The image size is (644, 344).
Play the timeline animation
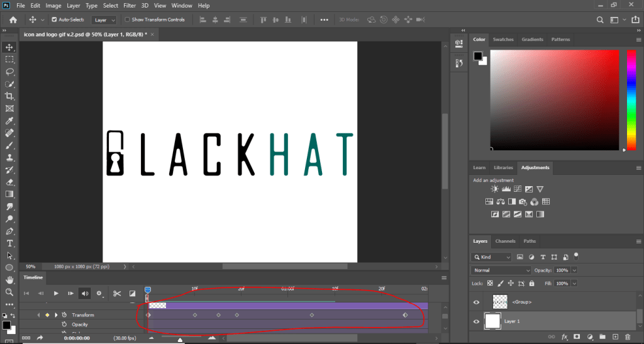[x=56, y=293]
